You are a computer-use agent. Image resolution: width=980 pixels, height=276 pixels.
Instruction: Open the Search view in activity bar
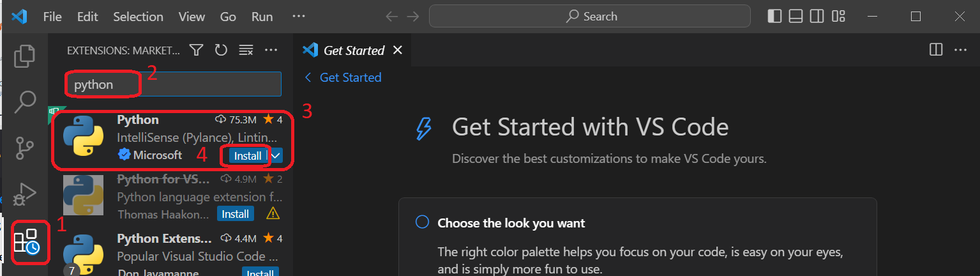pos(25,101)
